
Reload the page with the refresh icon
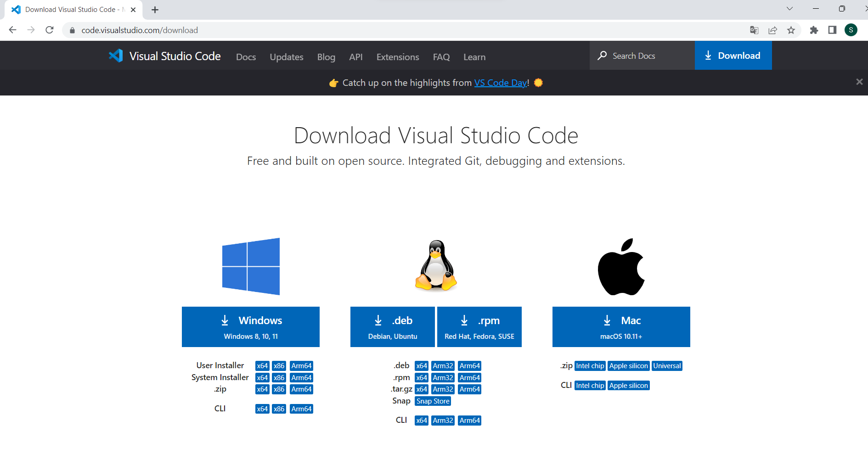[x=50, y=30]
